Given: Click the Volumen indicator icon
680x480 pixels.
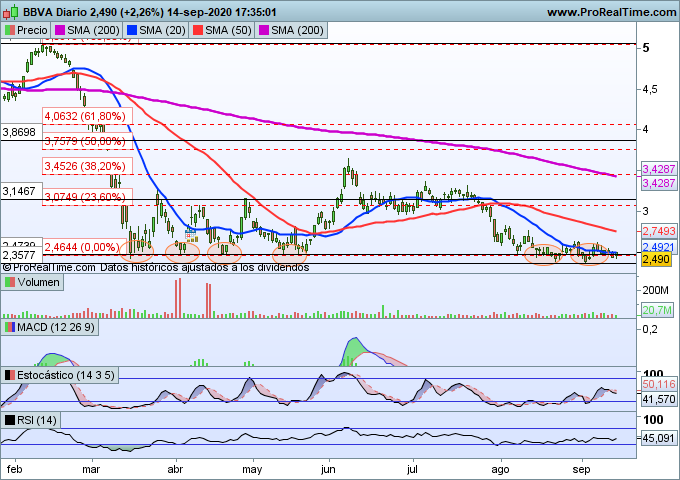Looking at the screenshot, I should pyautogui.click(x=9, y=283).
